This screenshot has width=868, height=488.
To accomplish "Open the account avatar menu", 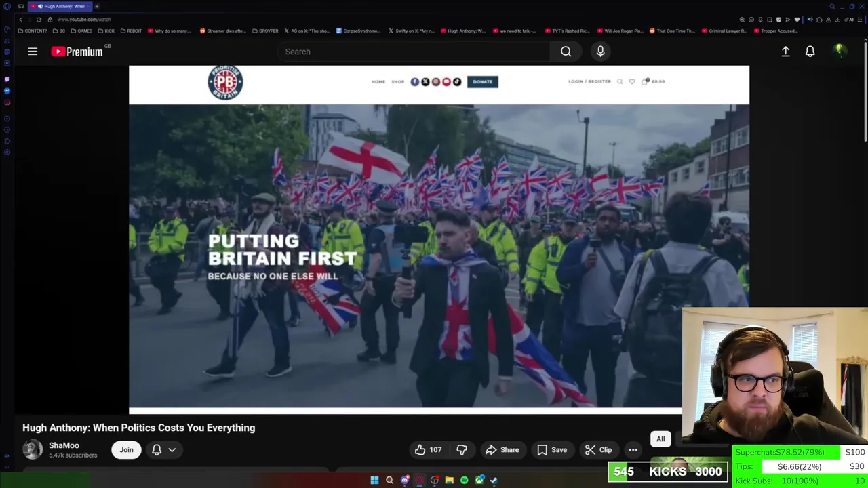I will [840, 51].
